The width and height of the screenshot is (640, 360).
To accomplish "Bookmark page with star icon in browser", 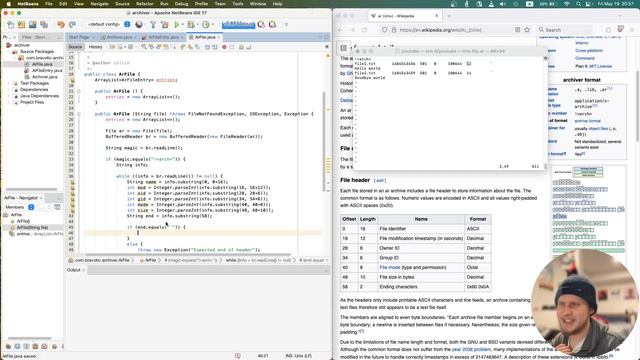I will click(527, 30).
